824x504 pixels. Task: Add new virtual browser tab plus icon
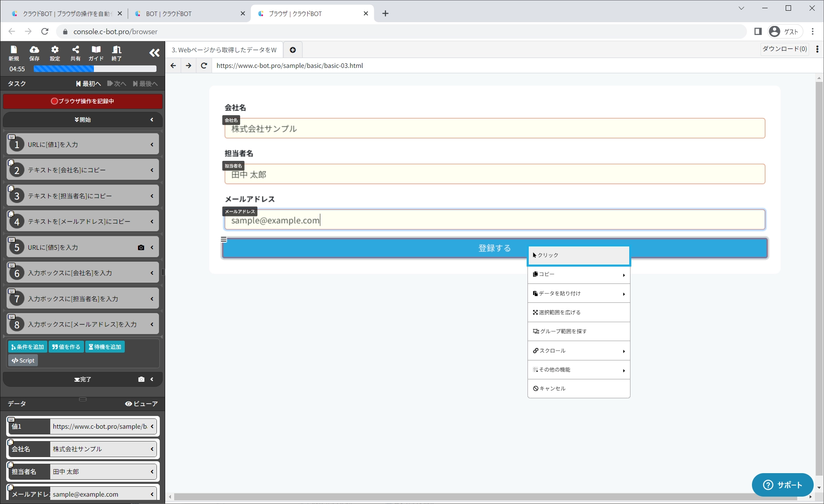coord(293,50)
